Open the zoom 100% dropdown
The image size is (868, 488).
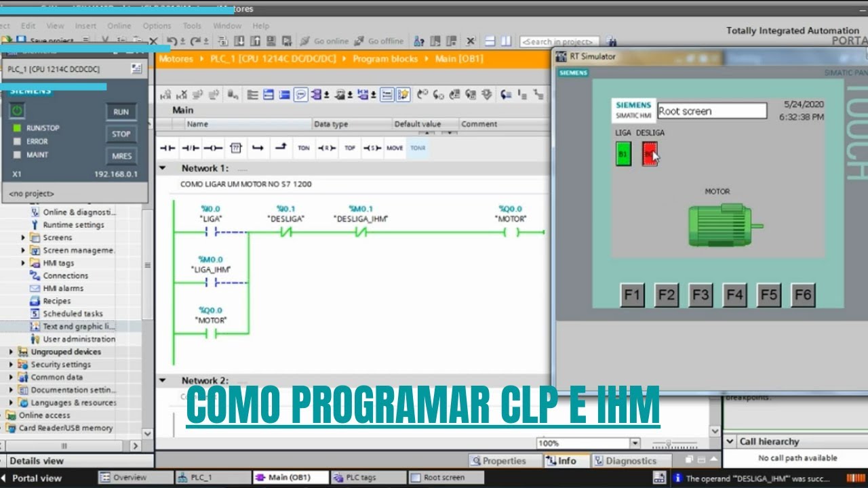[635, 443]
